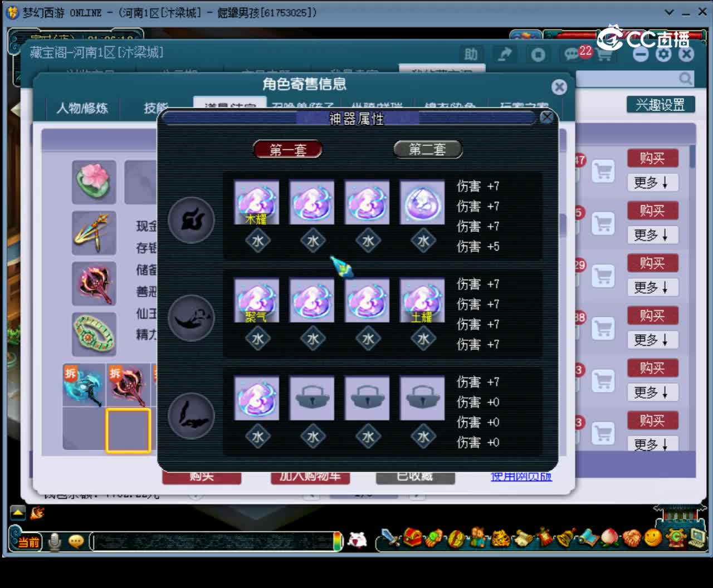
Task: Click the yellow chat bubble icon
Action: pos(76,541)
